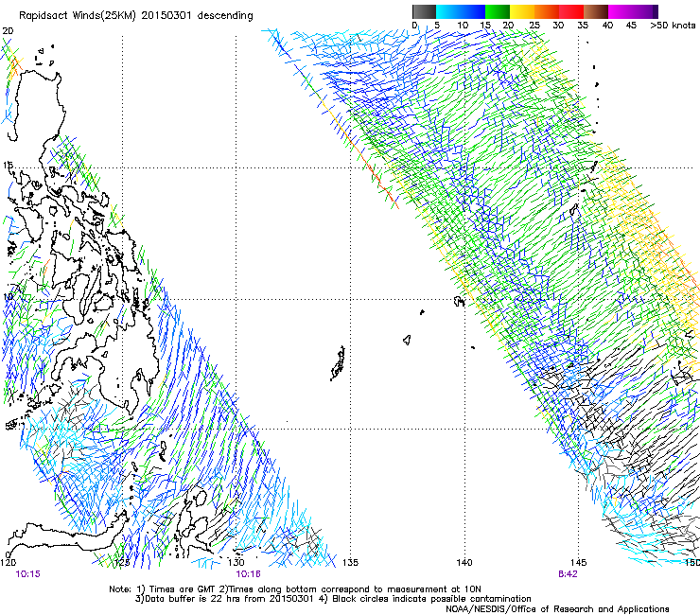Click the gray 0–5 knots legend segment
700x615 pixels.
click(x=424, y=11)
